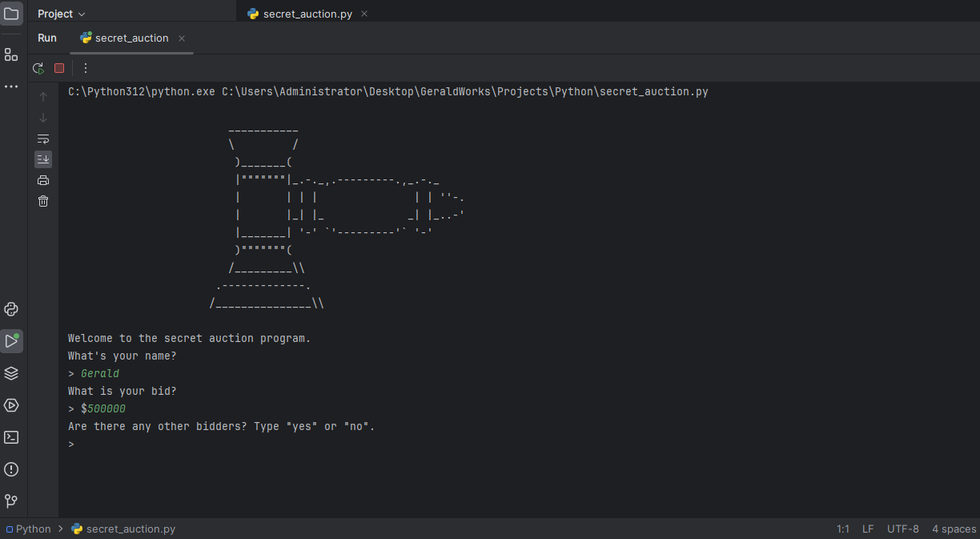This screenshot has width=980, height=539.
Task: Open the Structure tool window icon
Action: [11, 54]
